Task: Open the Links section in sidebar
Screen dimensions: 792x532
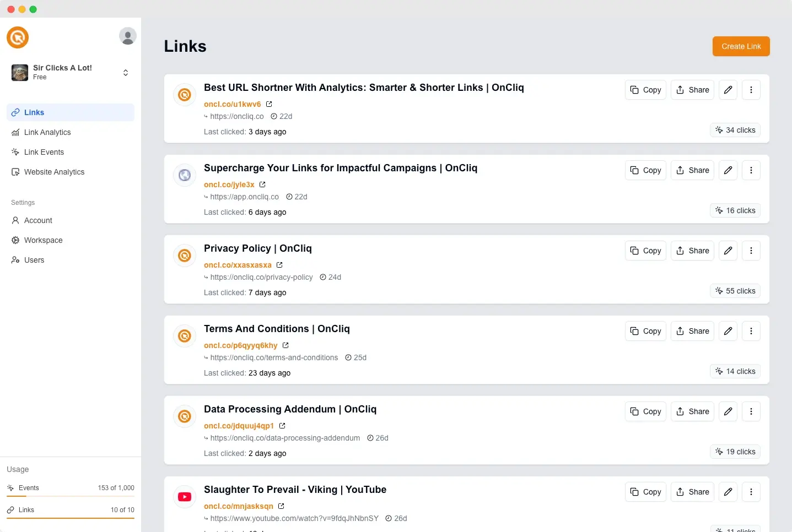Action: pyautogui.click(x=71, y=112)
